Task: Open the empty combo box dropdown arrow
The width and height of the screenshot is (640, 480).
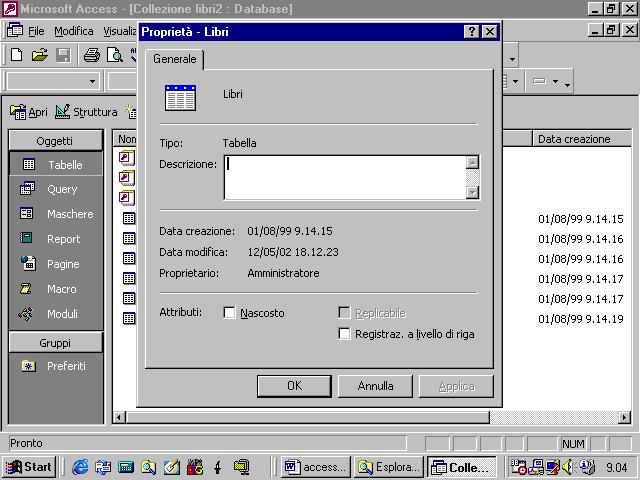Action: (x=93, y=81)
